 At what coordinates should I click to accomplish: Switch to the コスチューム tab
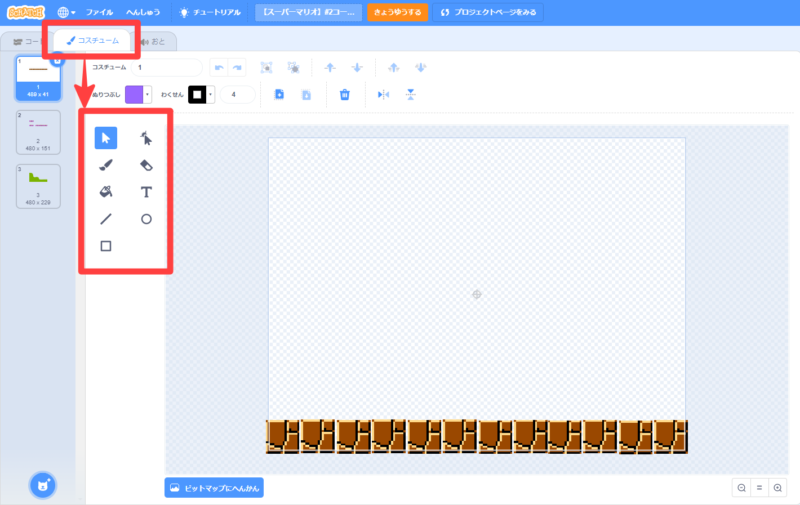coord(93,40)
